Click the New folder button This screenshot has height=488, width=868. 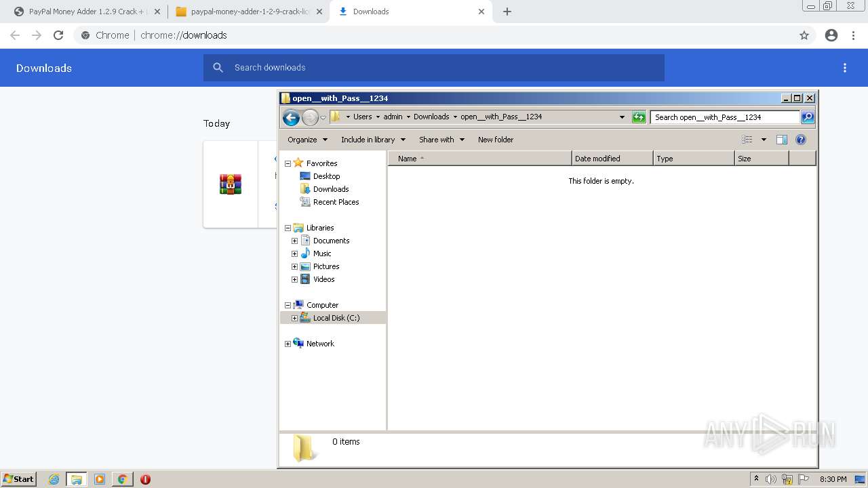[x=496, y=140]
